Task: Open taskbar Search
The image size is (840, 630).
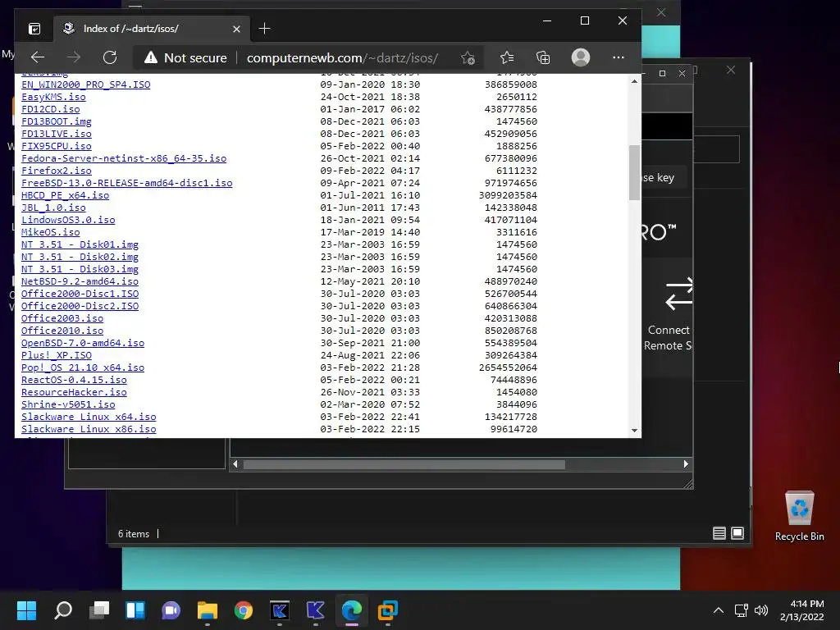Action: [x=63, y=610]
